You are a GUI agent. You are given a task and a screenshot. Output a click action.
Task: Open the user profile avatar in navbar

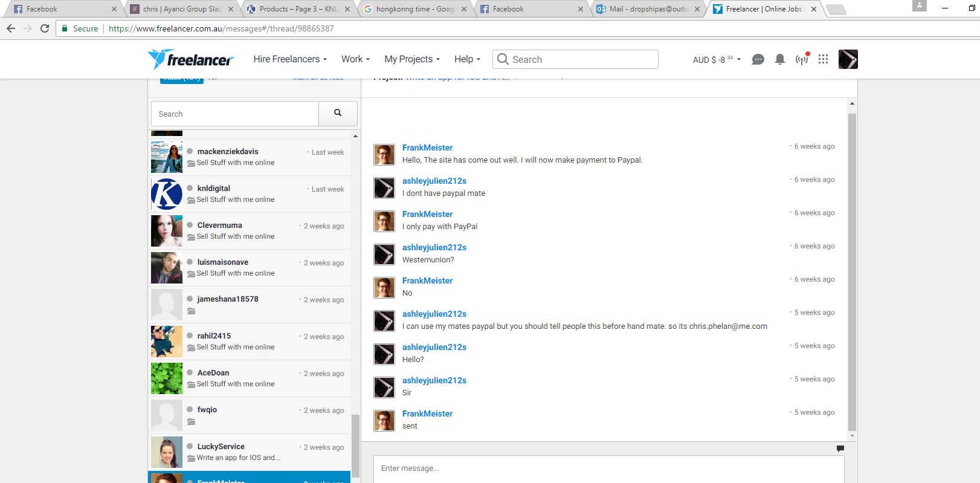[x=848, y=59]
